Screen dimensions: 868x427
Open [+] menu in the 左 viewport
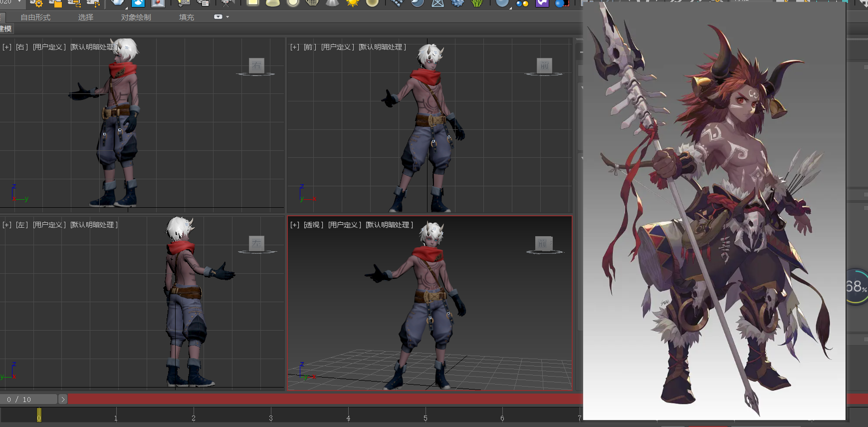click(x=7, y=225)
